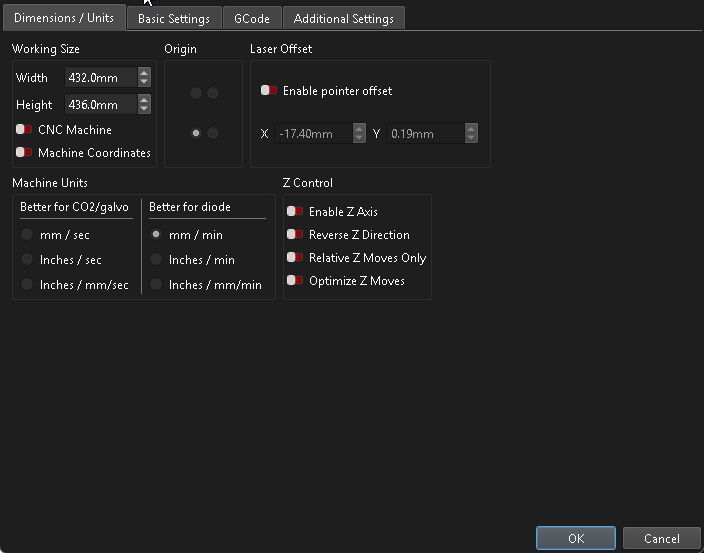This screenshot has height=553, width=704.
Task: Open the Additional Settings tab
Action: coord(343,19)
